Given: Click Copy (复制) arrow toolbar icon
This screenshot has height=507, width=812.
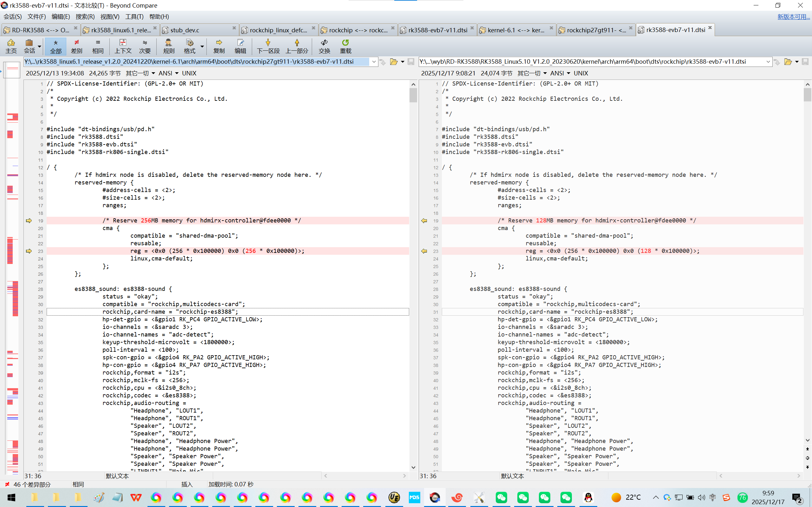Looking at the screenshot, I should (x=219, y=46).
